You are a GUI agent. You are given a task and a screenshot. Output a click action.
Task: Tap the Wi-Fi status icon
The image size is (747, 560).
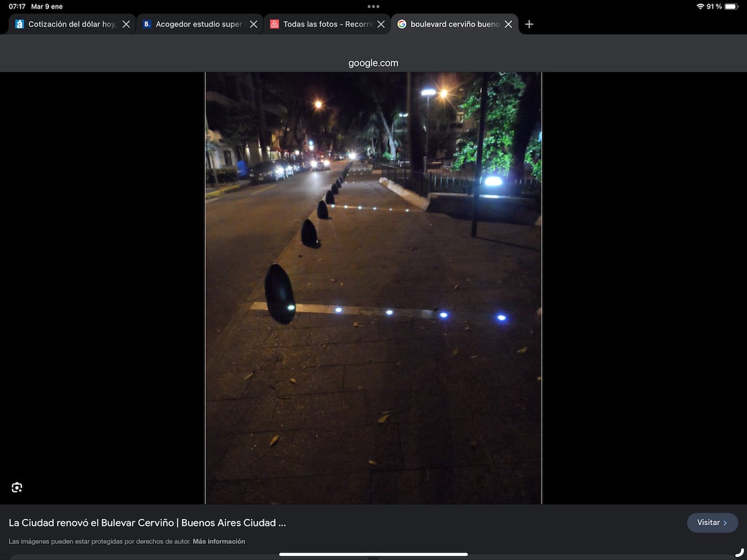(x=700, y=6)
